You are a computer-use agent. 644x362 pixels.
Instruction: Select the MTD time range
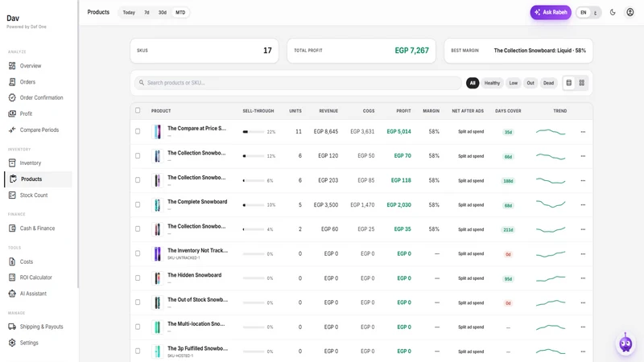(x=180, y=12)
